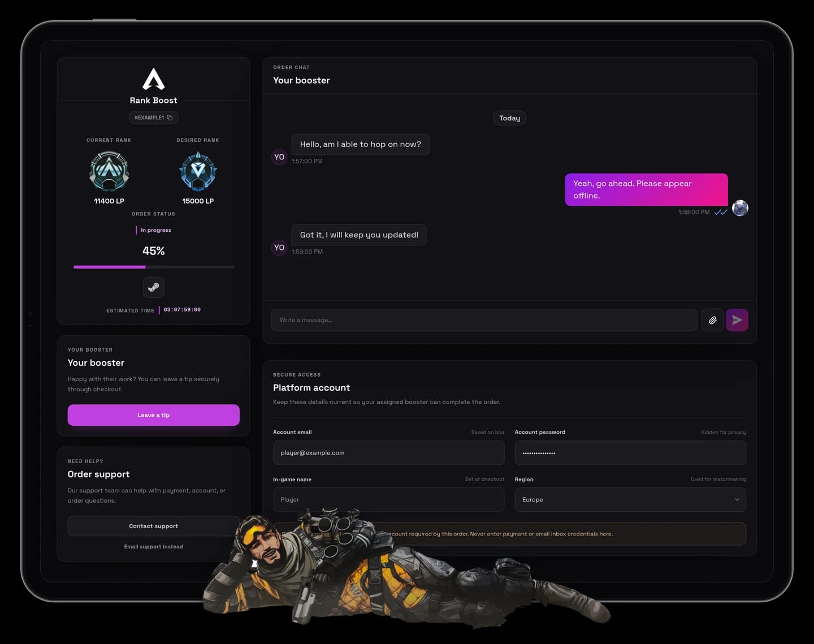The image size is (814, 644).
Task: Click the 1:58:00 PM timestamp
Action: (694, 212)
